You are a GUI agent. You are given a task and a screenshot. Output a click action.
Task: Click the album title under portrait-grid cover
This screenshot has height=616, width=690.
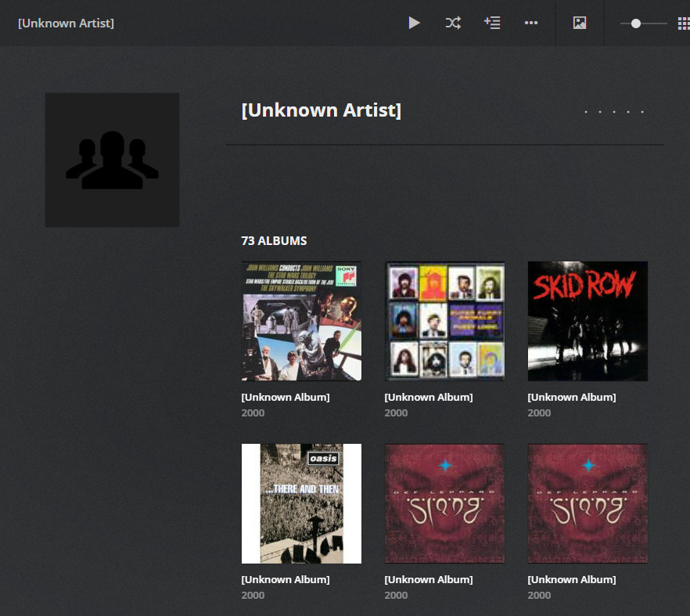click(x=429, y=397)
